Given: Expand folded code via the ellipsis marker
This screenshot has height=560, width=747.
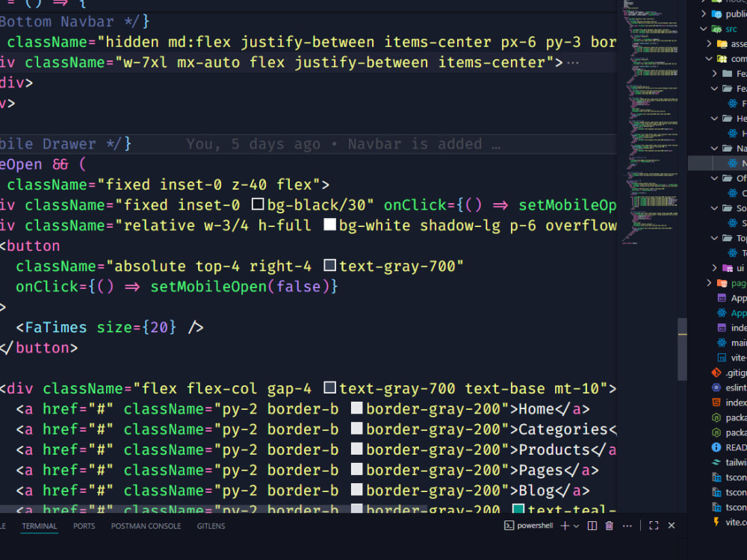Looking at the screenshot, I should (x=573, y=63).
